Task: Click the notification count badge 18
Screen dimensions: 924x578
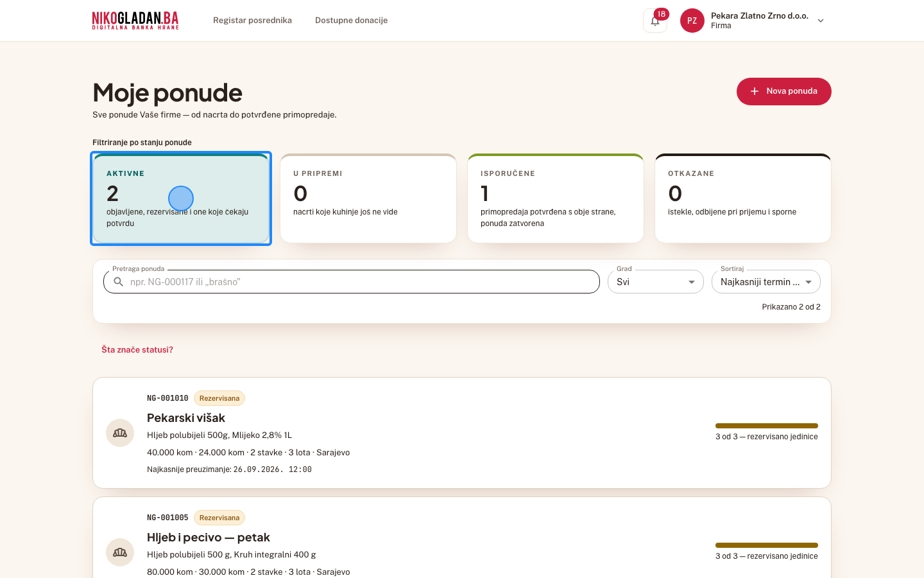Action: pyautogui.click(x=661, y=14)
